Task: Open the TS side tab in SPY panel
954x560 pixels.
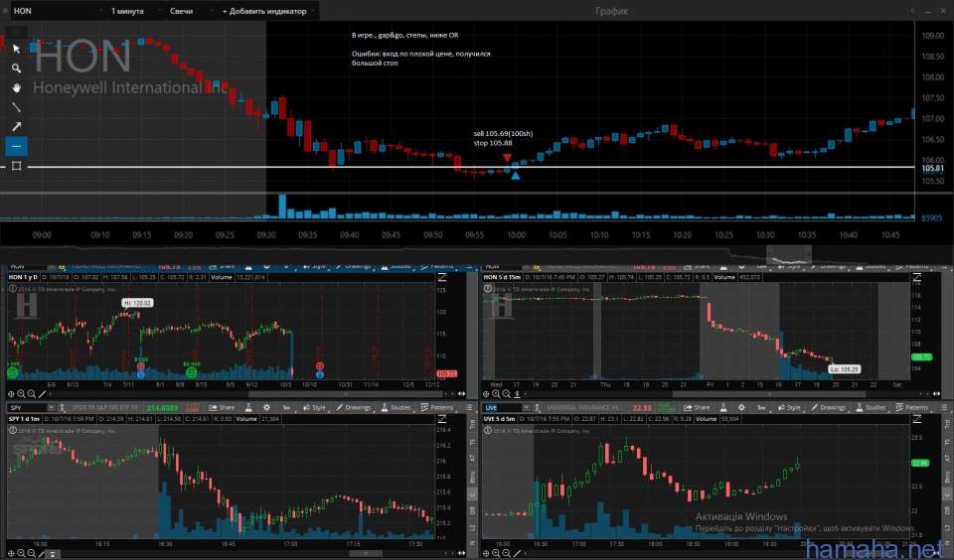Action: (x=473, y=442)
